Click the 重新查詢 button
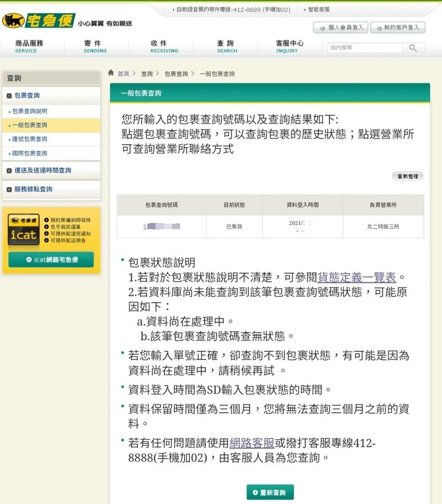This screenshot has height=504, width=442. pos(270,492)
